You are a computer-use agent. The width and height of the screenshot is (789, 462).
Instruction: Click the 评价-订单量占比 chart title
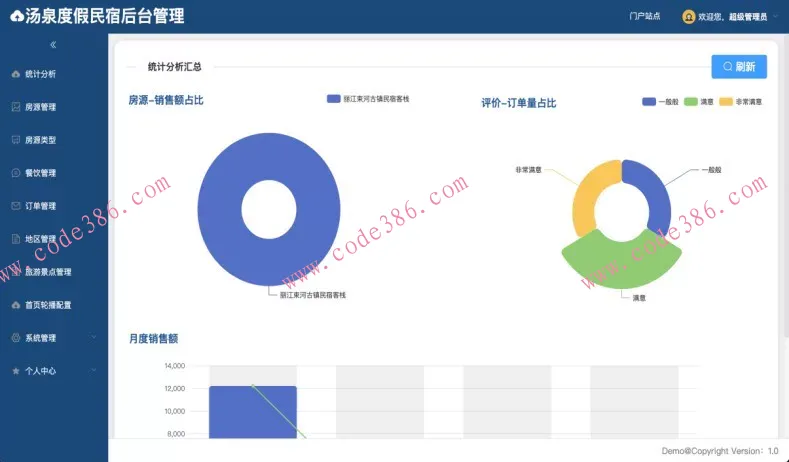tap(518, 103)
